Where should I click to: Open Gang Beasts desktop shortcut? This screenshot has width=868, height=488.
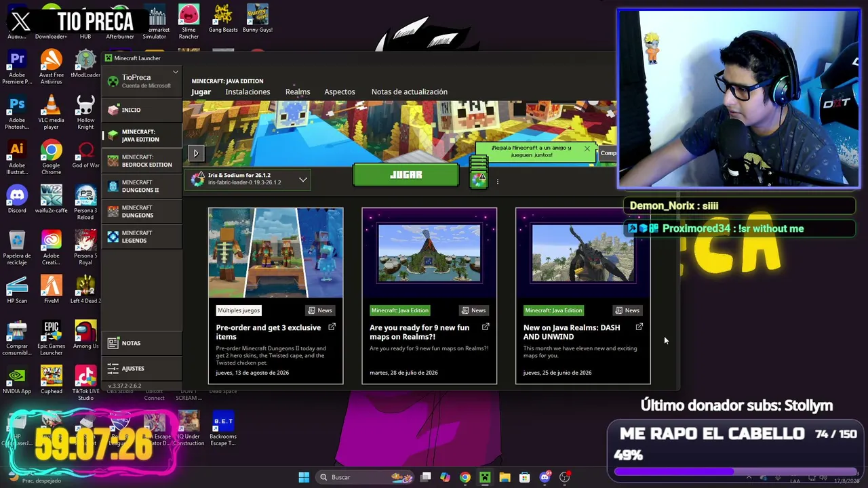click(x=223, y=19)
